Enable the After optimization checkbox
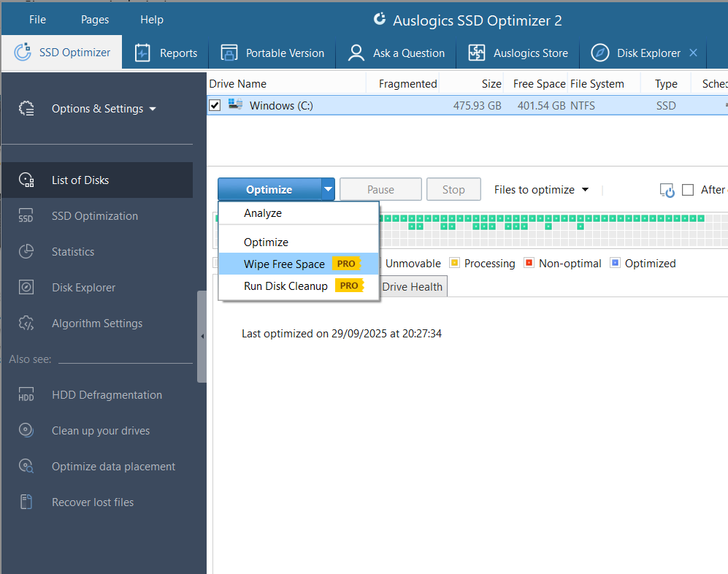 point(688,190)
